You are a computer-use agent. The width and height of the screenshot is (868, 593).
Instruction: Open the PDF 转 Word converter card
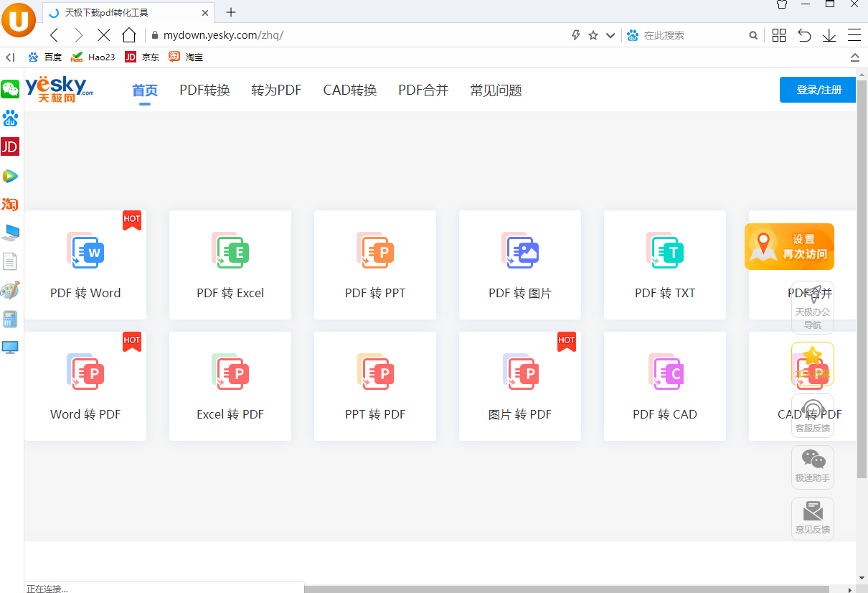(85, 265)
